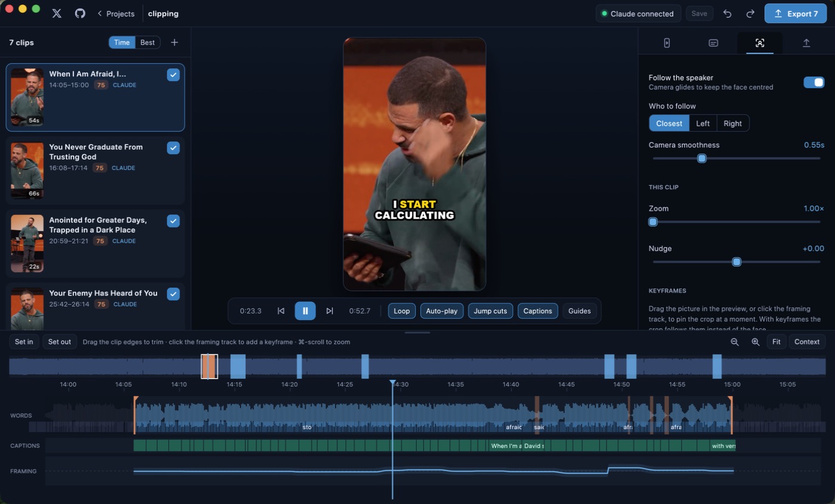The width and height of the screenshot is (835, 504).
Task: Follow the Closest speaker
Action: pos(669,123)
